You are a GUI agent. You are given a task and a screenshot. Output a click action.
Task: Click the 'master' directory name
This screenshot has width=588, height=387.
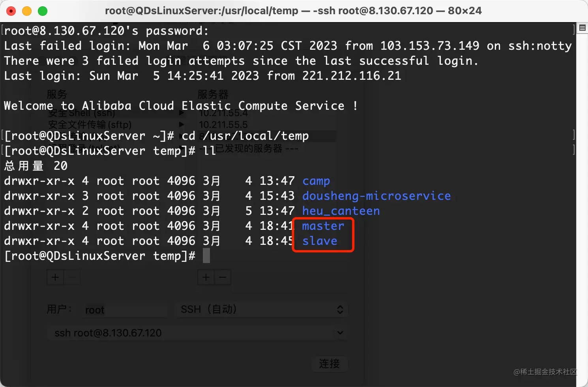click(x=323, y=226)
